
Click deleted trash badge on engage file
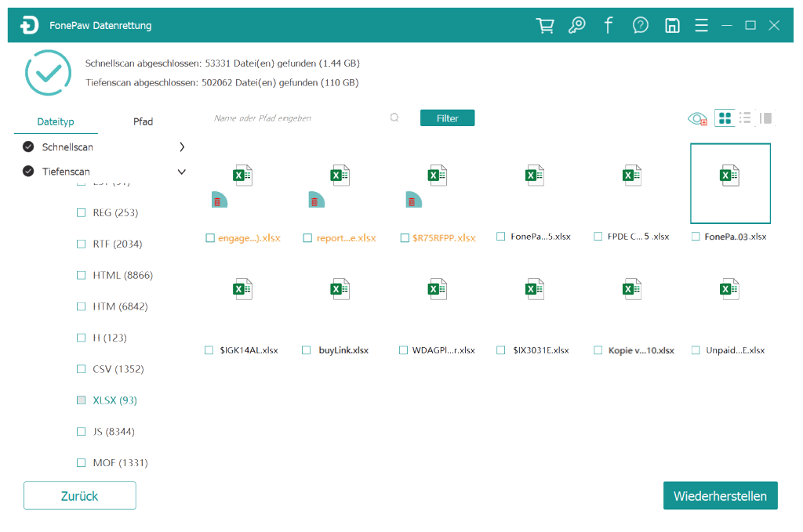tap(219, 200)
